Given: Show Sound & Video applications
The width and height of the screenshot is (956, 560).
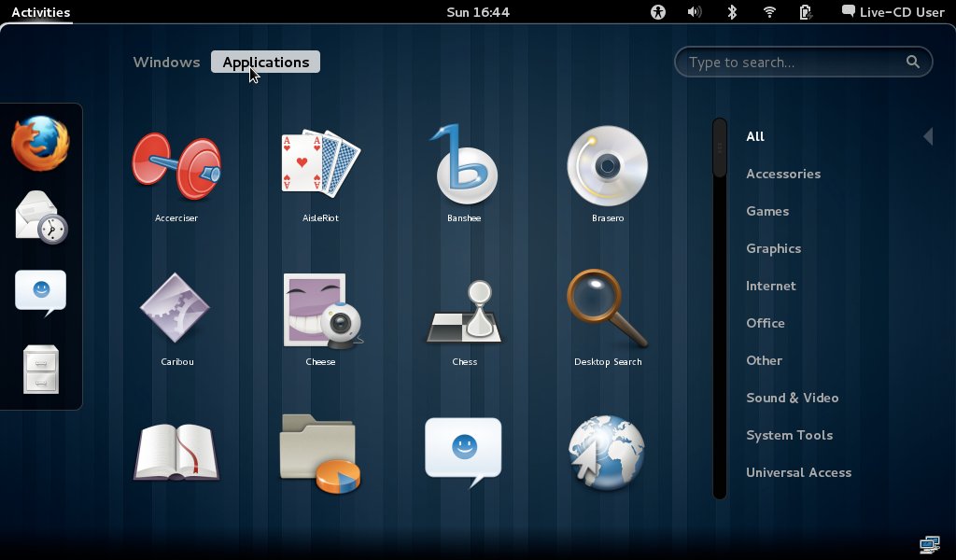Looking at the screenshot, I should click(792, 398).
